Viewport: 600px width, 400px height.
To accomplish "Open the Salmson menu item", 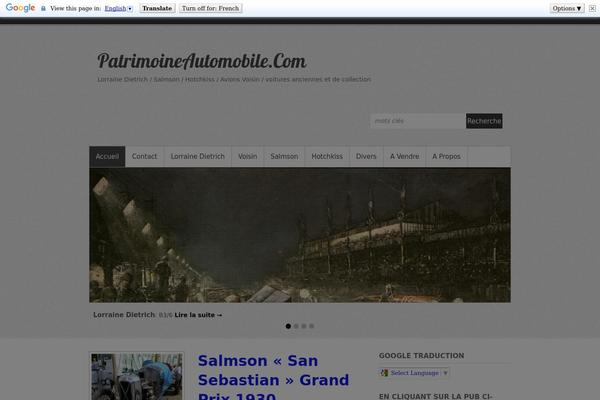I will pyautogui.click(x=284, y=156).
